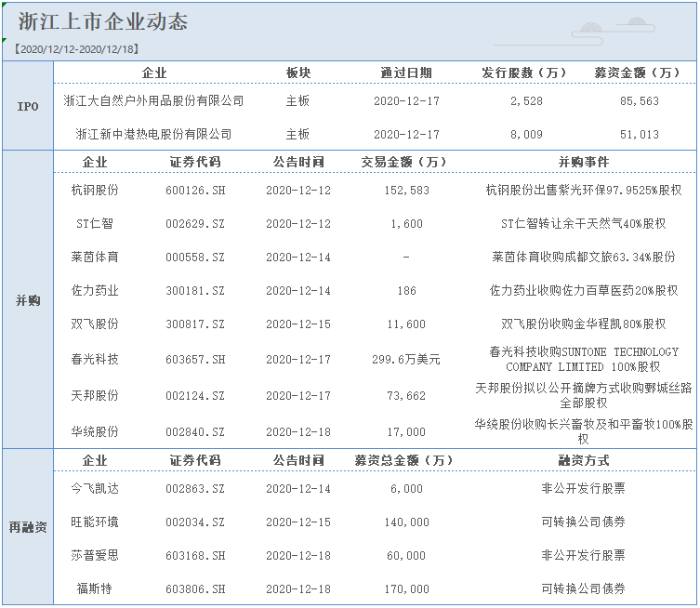Click the 交易金额（万） column header
Image resolution: width=700 pixels, height=608 pixels.
(x=406, y=162)
